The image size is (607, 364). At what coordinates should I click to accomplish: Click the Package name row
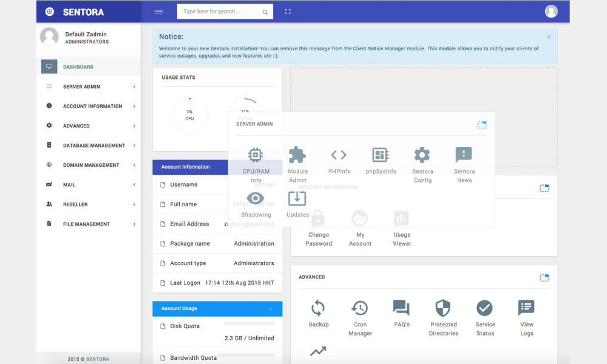click(x=217, y=243)
